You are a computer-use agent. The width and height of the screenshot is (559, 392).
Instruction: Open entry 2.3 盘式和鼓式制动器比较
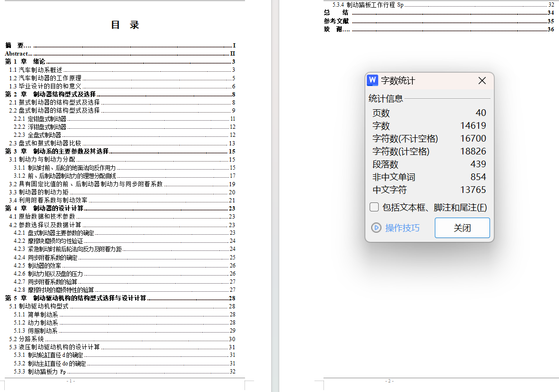click(122, 143)
